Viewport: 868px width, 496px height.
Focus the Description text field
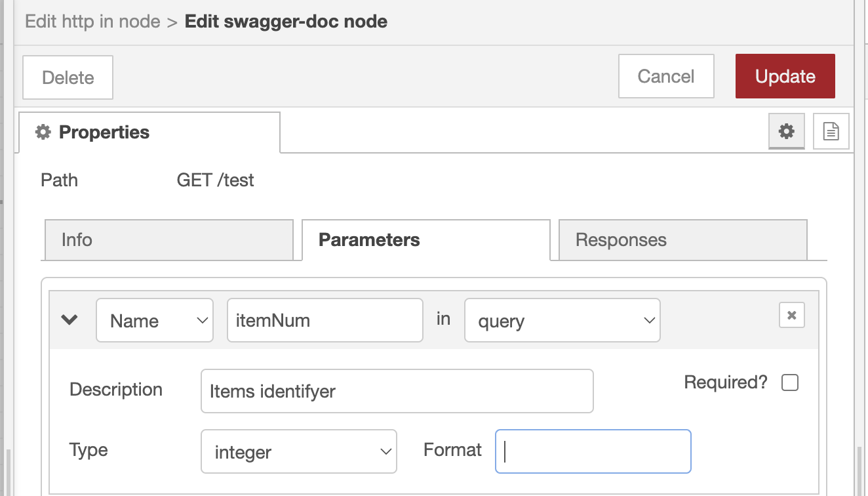coord(397,392)
